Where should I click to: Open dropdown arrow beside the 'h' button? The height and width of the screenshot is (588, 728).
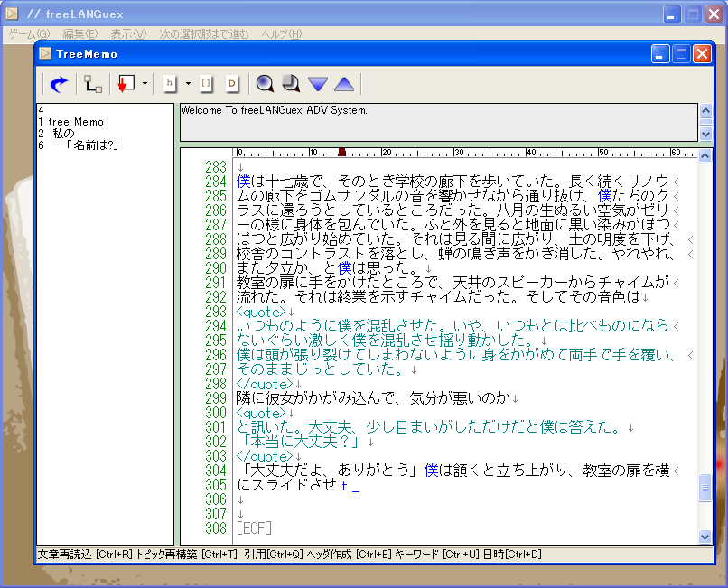tap(188, 84)
